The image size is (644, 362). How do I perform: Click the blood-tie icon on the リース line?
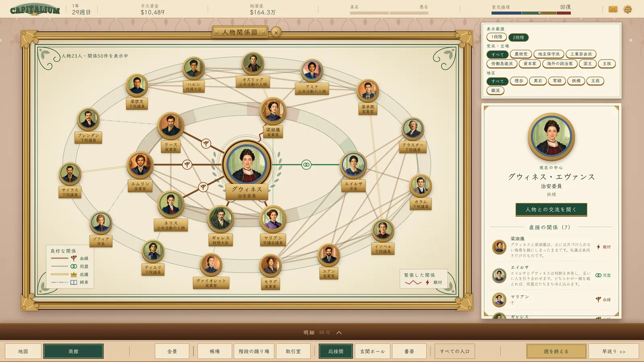pyautogui.click(x=206, y=143)
